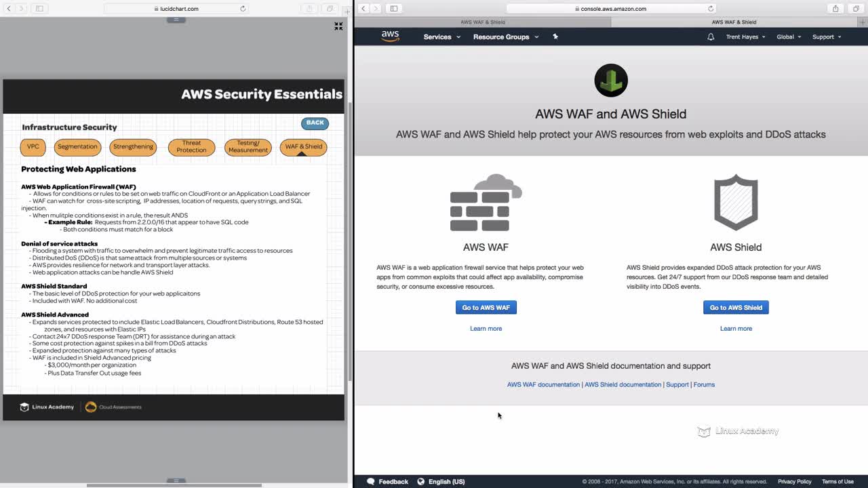The width and height of the screenshot is (868, 488).
Task: Go back in the Lucidchart browser window
Action: (x=10, y=9)
